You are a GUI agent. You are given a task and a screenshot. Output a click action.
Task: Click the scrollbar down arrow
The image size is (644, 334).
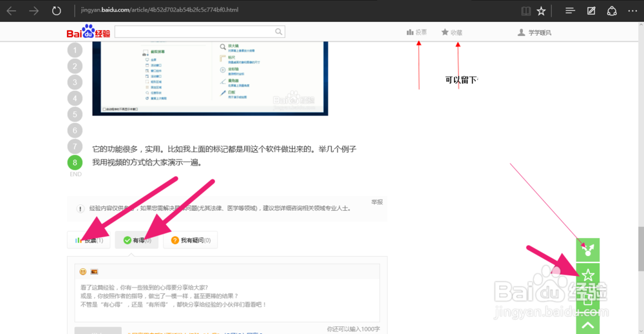[x=640, y=330]
